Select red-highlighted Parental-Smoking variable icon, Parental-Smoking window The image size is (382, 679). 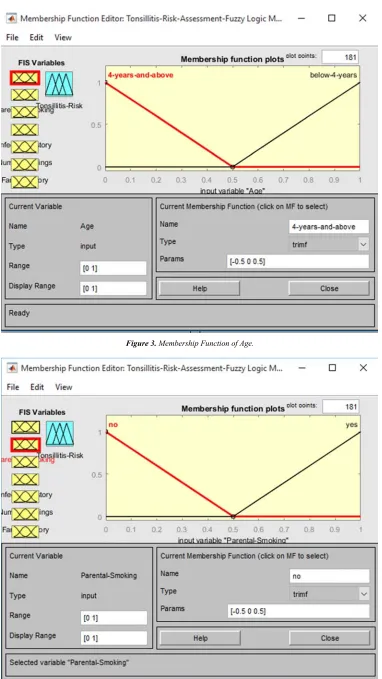[x=26, y=444]
